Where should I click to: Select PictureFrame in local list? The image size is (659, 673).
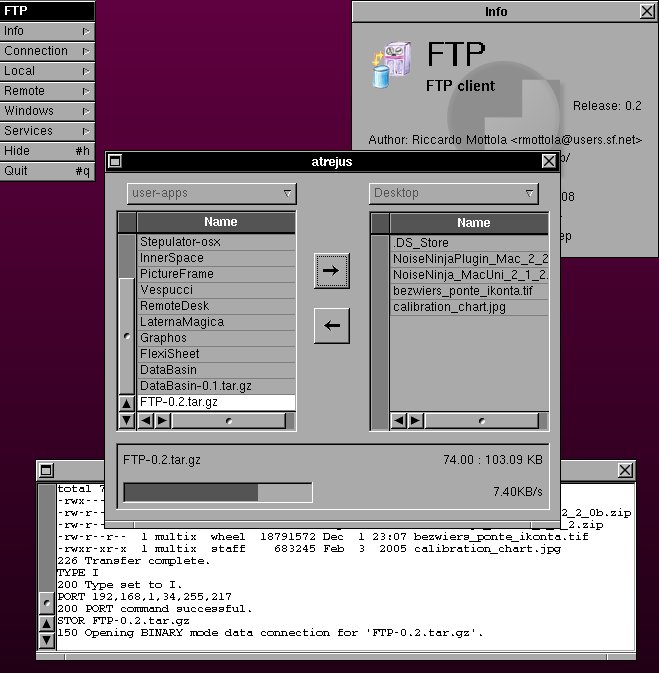point(216,274)
